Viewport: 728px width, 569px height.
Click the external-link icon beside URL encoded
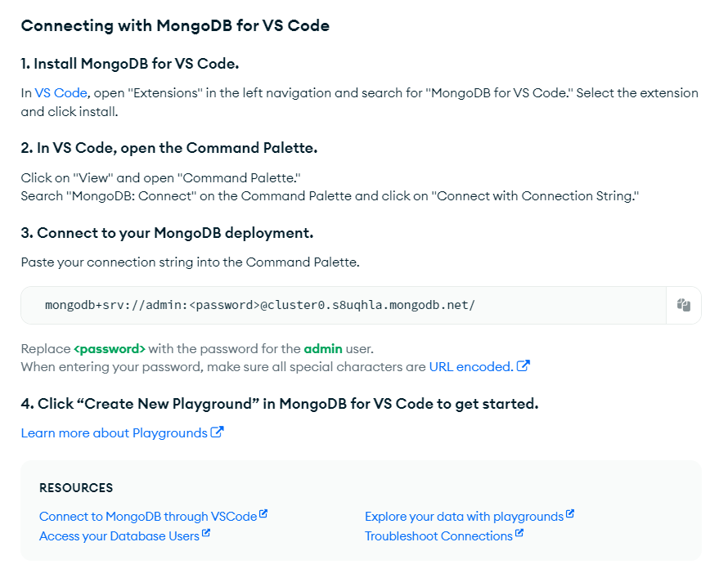tap(524, 365)
